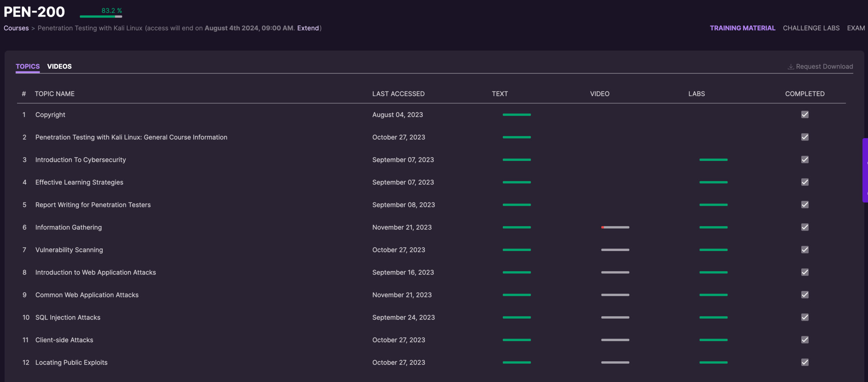Click the date August 04, 2023

pos(398,115)
